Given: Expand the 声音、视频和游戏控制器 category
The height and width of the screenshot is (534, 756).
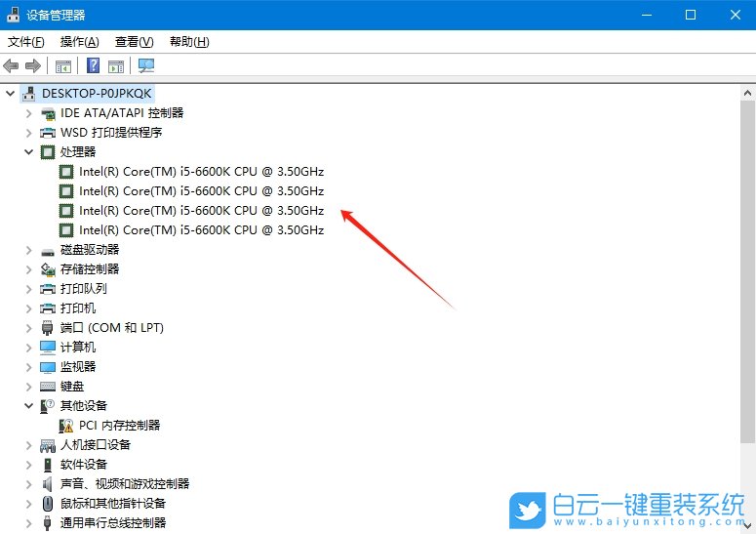Looking at the screenshot, I should (x=28, y=484).
